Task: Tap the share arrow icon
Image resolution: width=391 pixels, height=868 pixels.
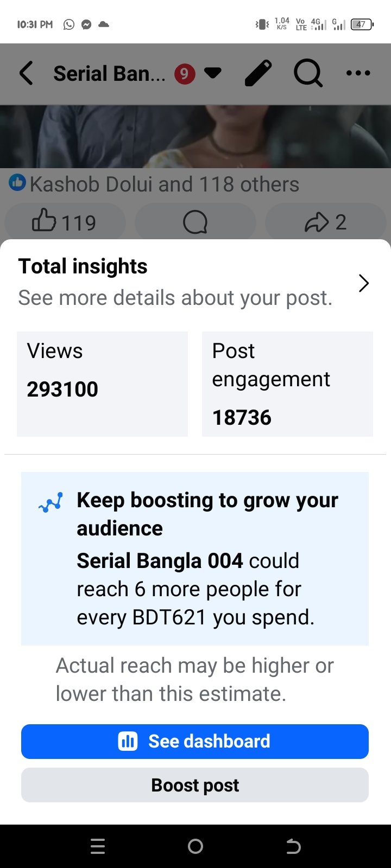Action: pyautogui.click(x=326, y=222)
